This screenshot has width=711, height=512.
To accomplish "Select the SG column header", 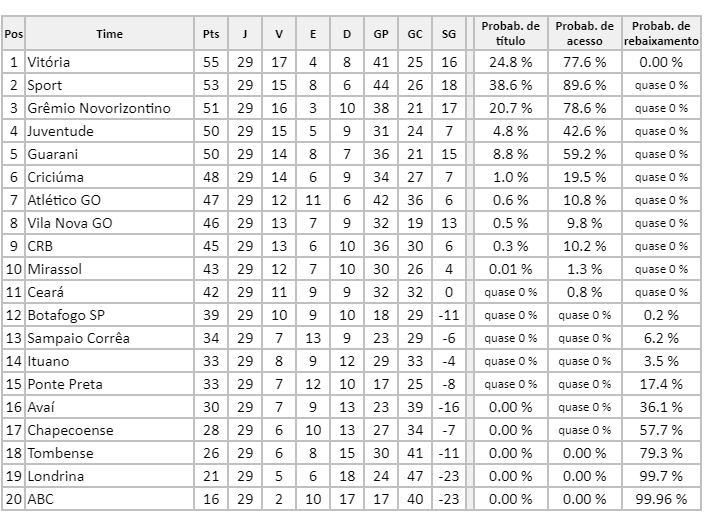I will (x=448, y=34).
